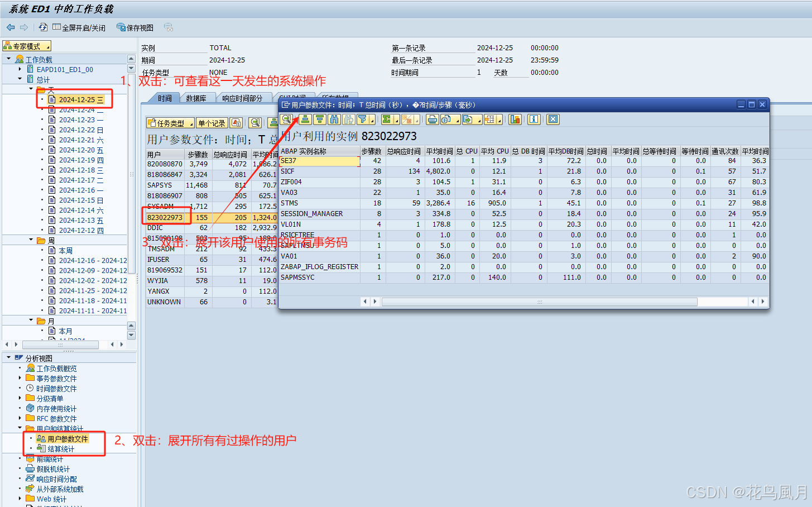Go back with the blue left arrow
The image size is (812, 507).
pos(11,27)
